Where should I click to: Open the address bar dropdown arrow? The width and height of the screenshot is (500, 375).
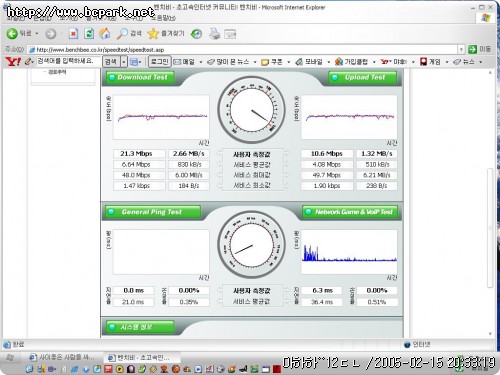click(461, 49)
